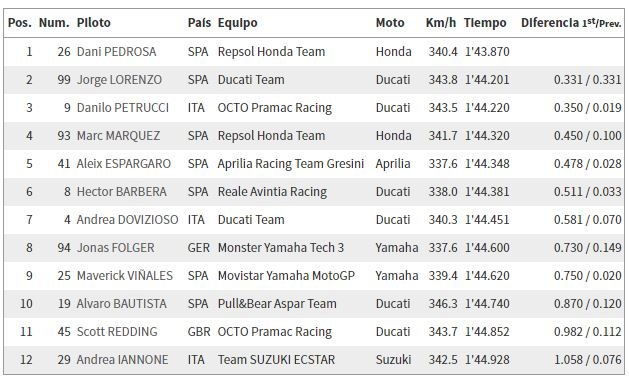The image size is (629, 384).
Task: Select the Tiempo column header
Action: [x=485, y=23]
